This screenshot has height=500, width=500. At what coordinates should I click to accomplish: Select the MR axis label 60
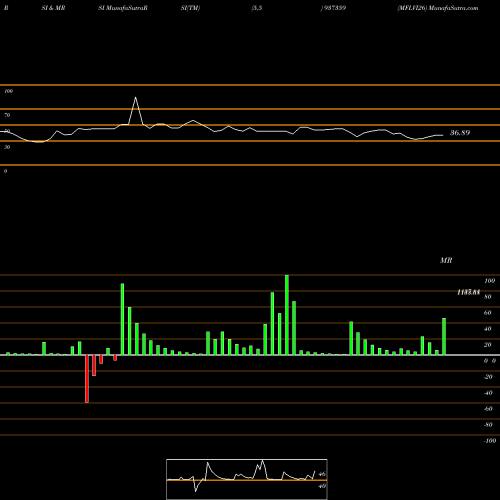point(488,313)
